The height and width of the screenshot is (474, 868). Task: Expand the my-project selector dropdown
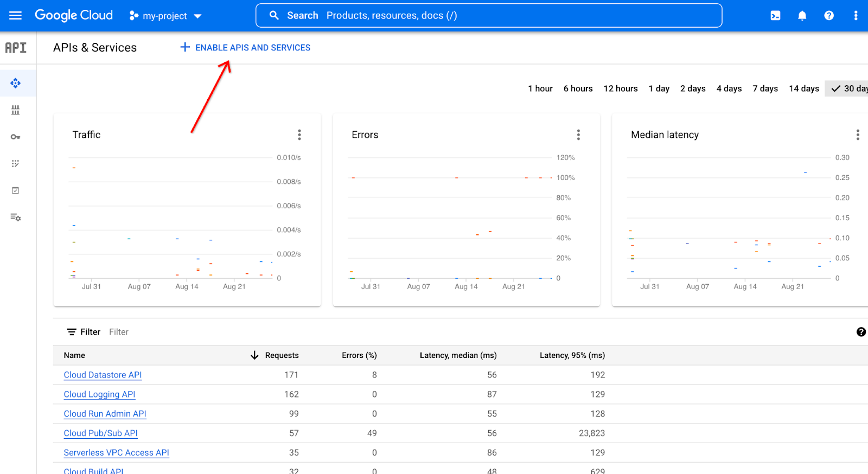[x=165, y=16]
